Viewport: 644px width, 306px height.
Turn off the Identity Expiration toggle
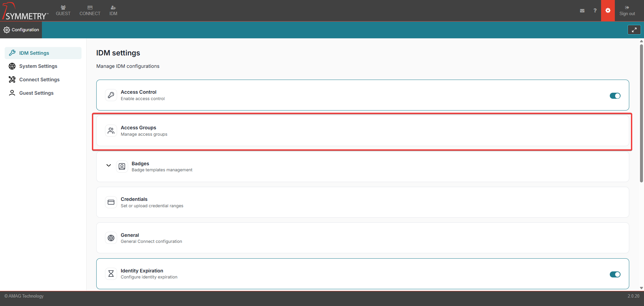[x=615, y=274]
